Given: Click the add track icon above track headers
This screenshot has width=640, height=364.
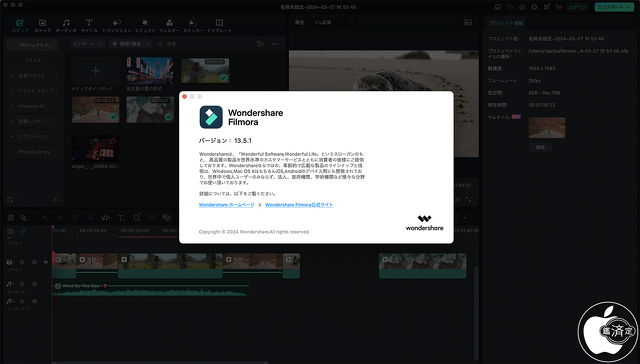Looking at the screenshot, I should coord(11,231).
